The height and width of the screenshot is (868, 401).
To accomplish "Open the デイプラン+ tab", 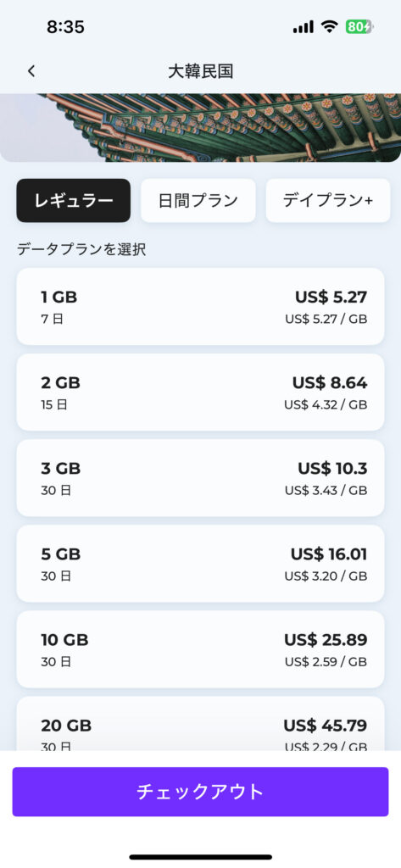I will coord(328,200).
